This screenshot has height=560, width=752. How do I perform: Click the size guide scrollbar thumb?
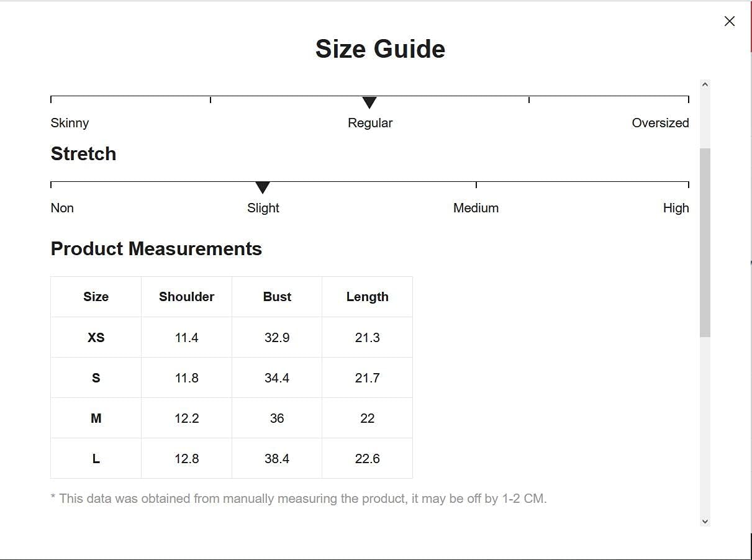pyautogui.click(x=705, y=242)
